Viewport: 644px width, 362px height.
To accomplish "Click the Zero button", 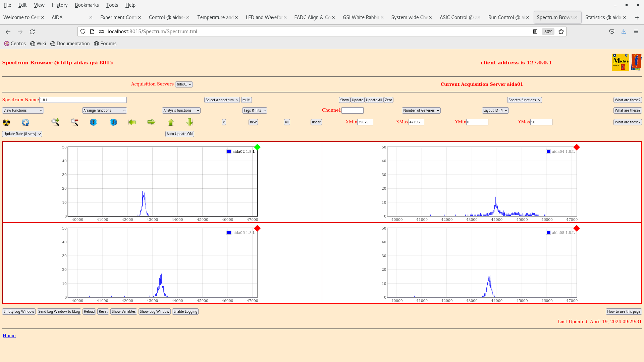I will (388, 100).
